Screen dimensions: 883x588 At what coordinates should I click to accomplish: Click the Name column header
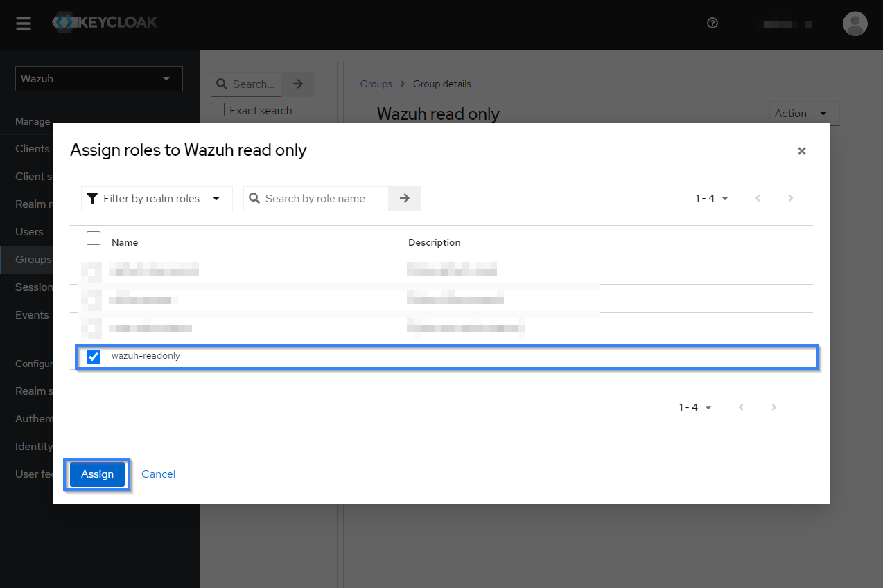pyautogui.click(x=125, y=242)
